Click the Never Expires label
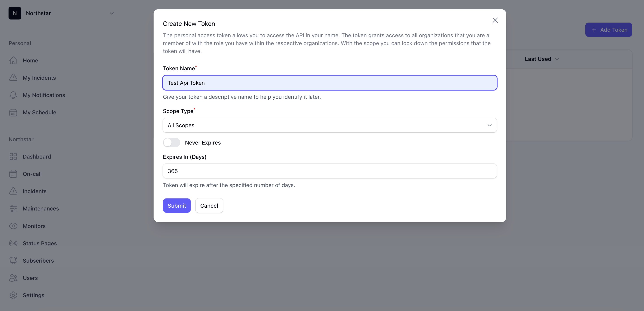 203,143
